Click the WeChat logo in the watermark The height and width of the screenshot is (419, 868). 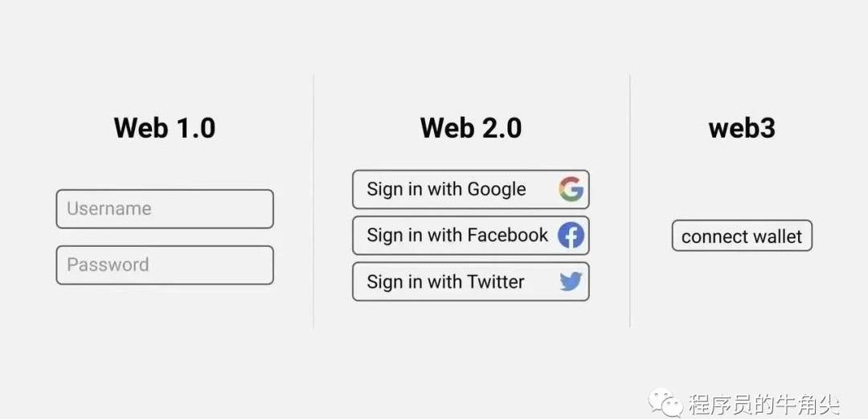click(x=666, y=401)
